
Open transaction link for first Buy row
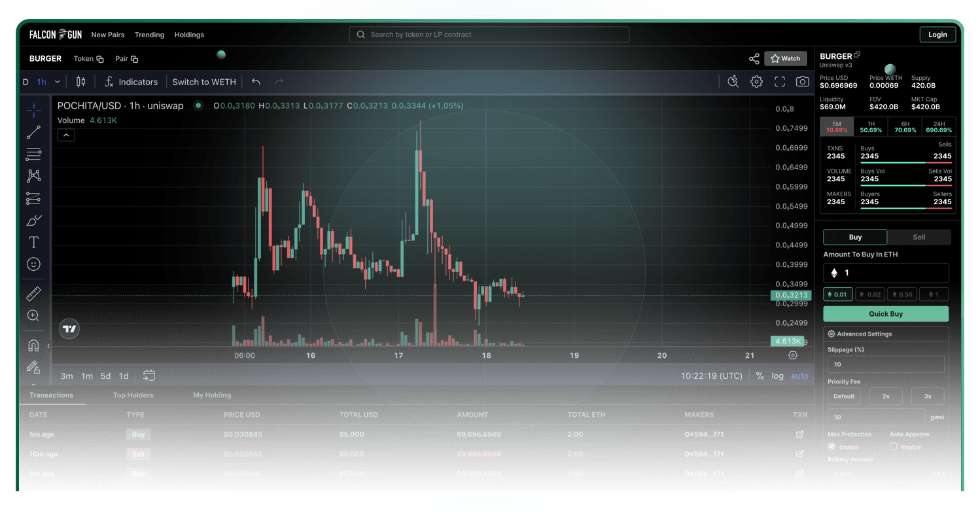(799, 434)
